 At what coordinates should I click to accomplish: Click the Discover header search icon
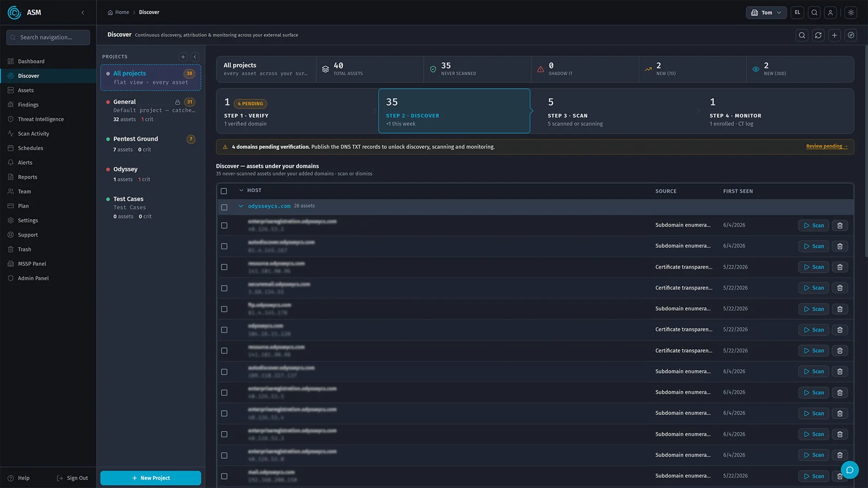pyautogui.click(x=802, y=35)
